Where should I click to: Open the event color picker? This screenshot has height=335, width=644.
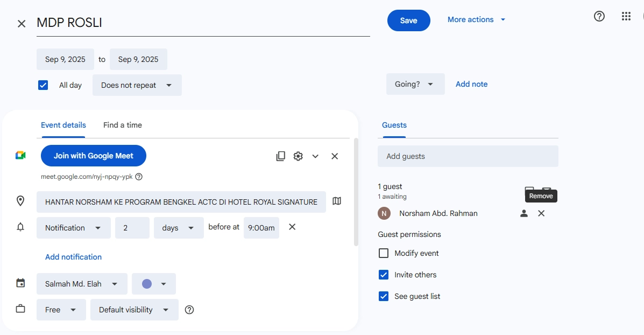(x=153, y=284)
